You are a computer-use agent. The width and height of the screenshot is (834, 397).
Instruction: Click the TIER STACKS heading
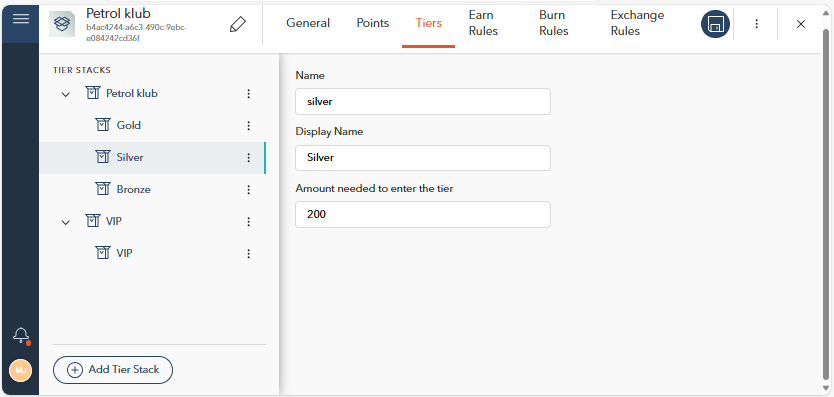click(x=82, y=70)
